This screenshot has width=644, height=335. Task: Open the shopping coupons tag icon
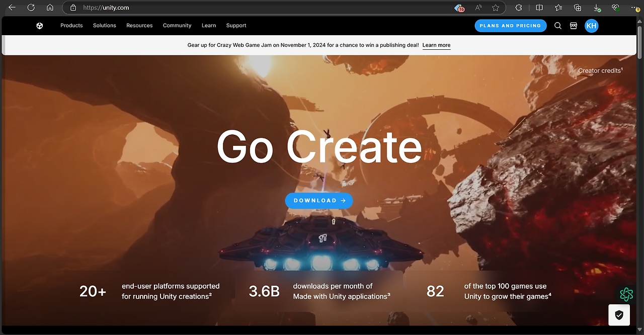(459, 8)
